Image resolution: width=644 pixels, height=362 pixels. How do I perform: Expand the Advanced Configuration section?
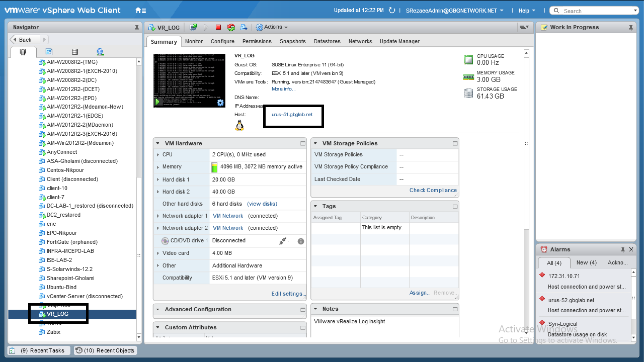[x=157, y=310]
